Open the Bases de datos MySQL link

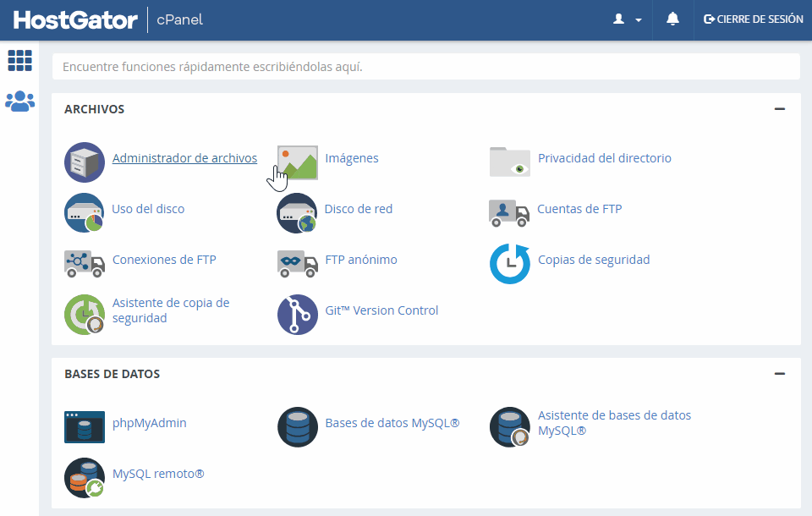(x=392, y=423)
